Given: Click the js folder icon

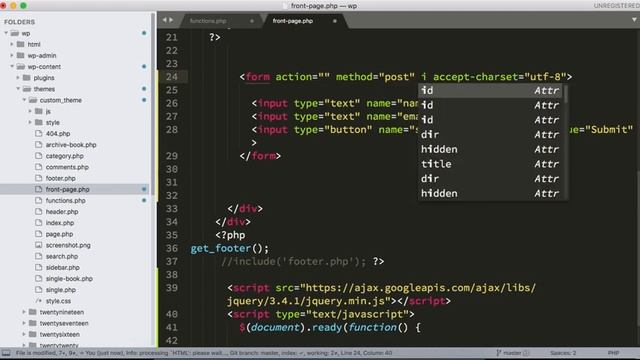Looking at the screenshot, I should point(39,111).
